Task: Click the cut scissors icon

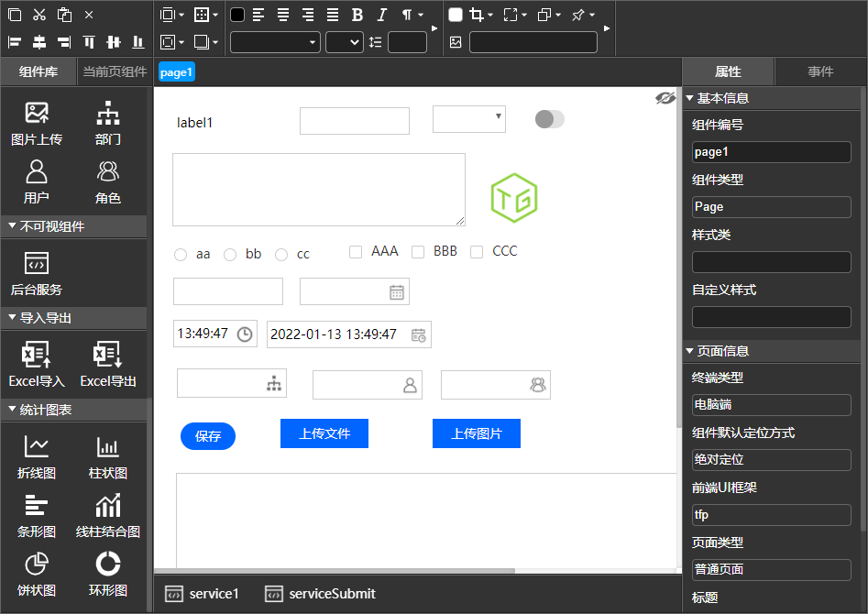Action: click(x=39, y=15)
